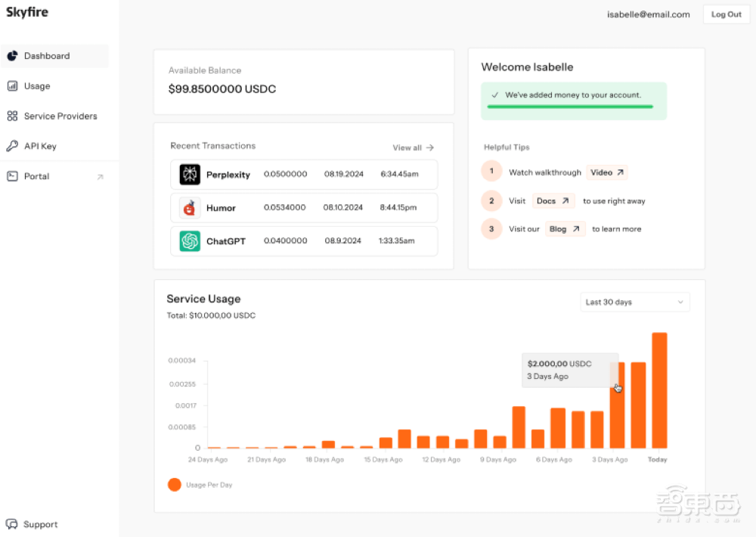
Task: Click the Dashboard pie chart icon
Action: pyautogui.click(x=12, y=56)
